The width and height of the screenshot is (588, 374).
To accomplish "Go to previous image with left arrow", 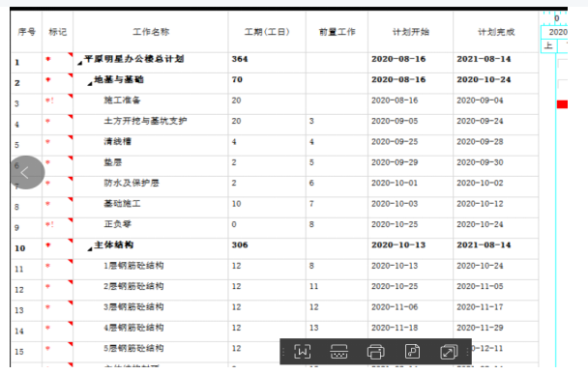I will [x=27, y=172].
